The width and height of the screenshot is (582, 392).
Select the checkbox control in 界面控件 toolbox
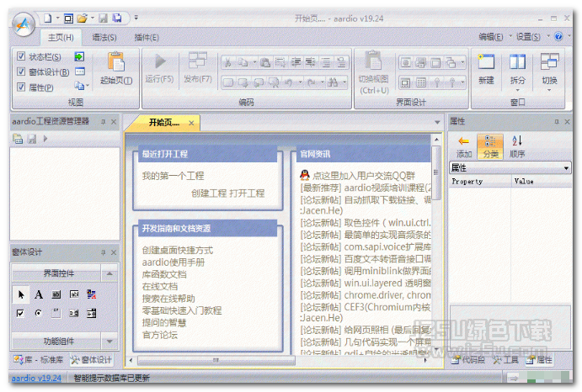[20, 314]
